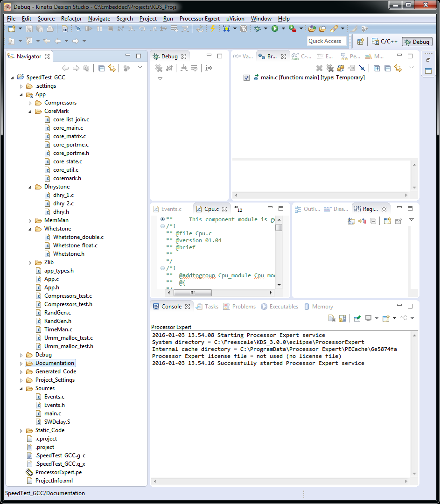
Task: Click the editor vertical scrollbar thumb
Action: (279, 228)
